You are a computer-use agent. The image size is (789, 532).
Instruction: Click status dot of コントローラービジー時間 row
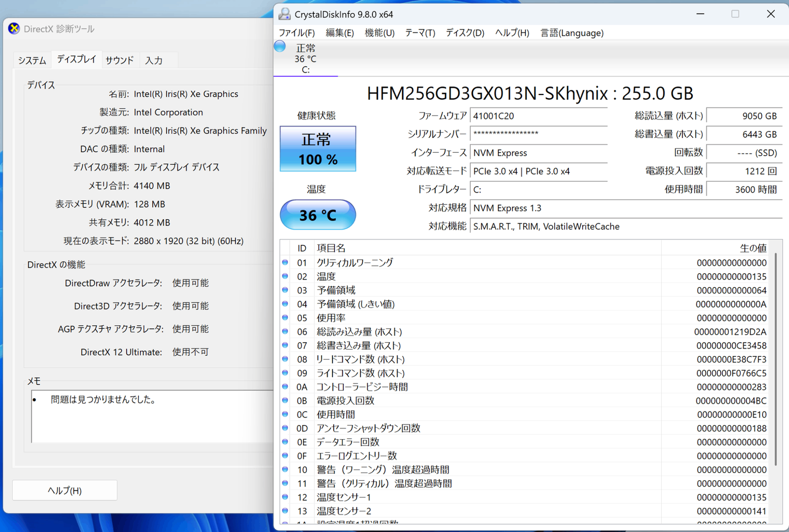click(285, 386)
